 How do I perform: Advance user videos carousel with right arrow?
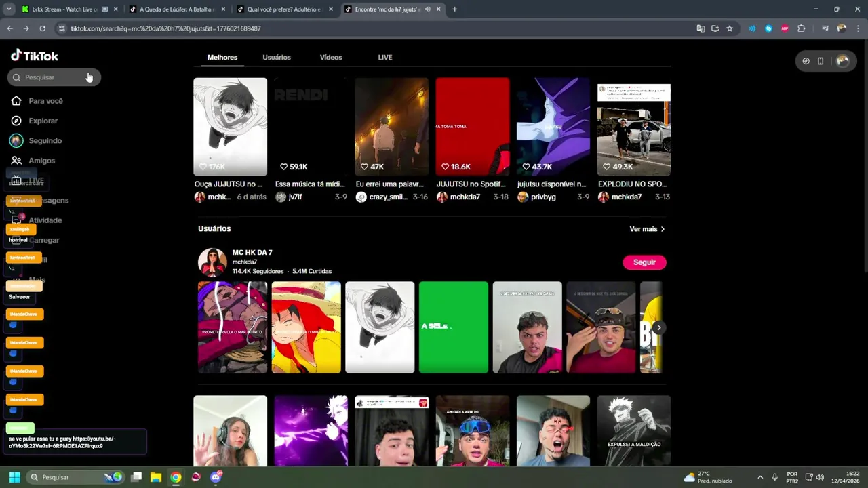[x=658, y=328]
